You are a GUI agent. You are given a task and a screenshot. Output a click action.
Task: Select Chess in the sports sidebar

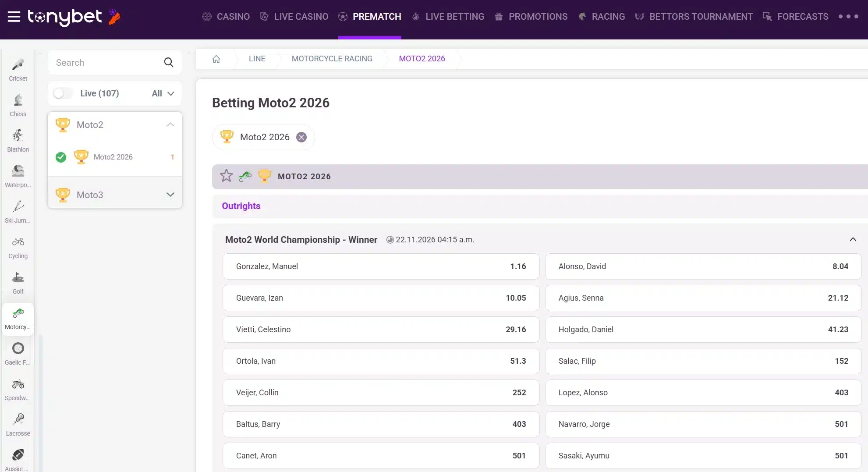tap(18, 105)
